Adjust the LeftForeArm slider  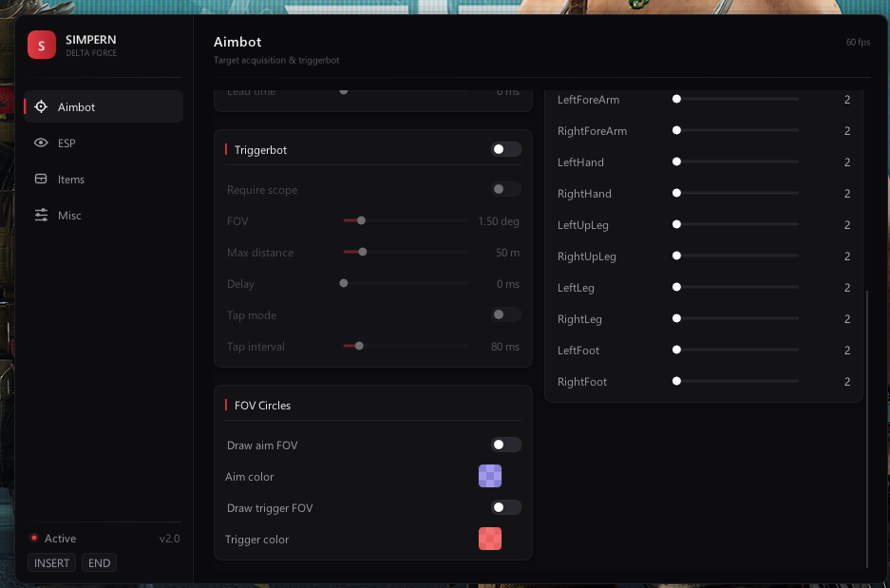[x=736, y=99]
